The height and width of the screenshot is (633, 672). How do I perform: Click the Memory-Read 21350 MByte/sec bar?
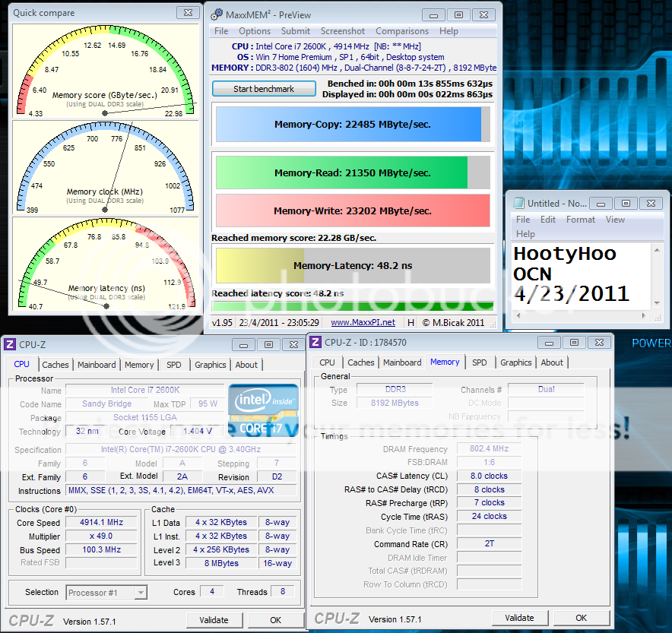click(x=353, y=172)
